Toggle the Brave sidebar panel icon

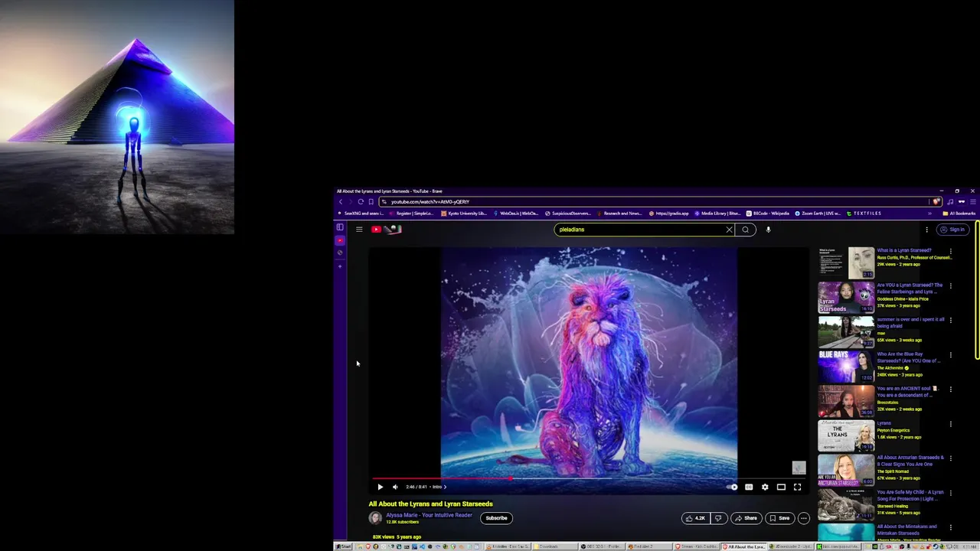[x=340, y=227]
